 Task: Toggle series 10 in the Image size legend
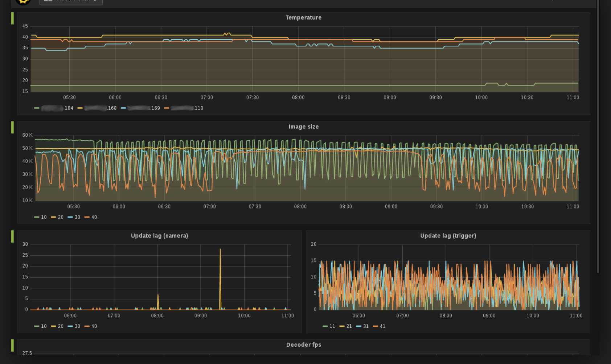(41, 217)
